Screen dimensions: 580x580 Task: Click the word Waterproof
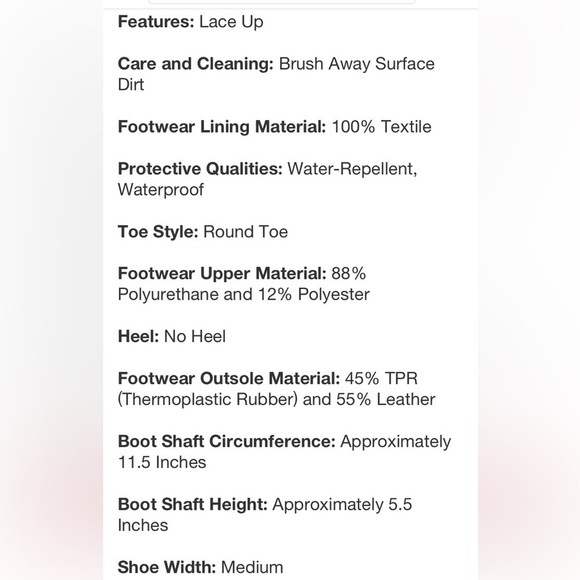tap(161, 190)
